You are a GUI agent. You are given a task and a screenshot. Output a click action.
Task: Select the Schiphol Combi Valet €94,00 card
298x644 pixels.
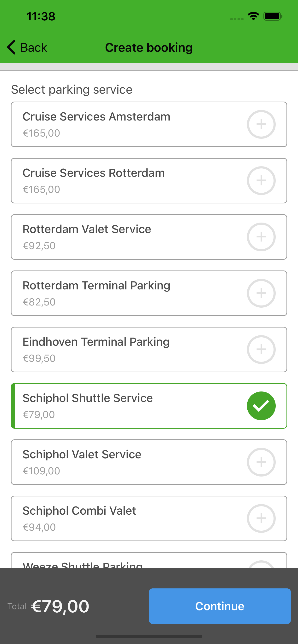point(149,518)
